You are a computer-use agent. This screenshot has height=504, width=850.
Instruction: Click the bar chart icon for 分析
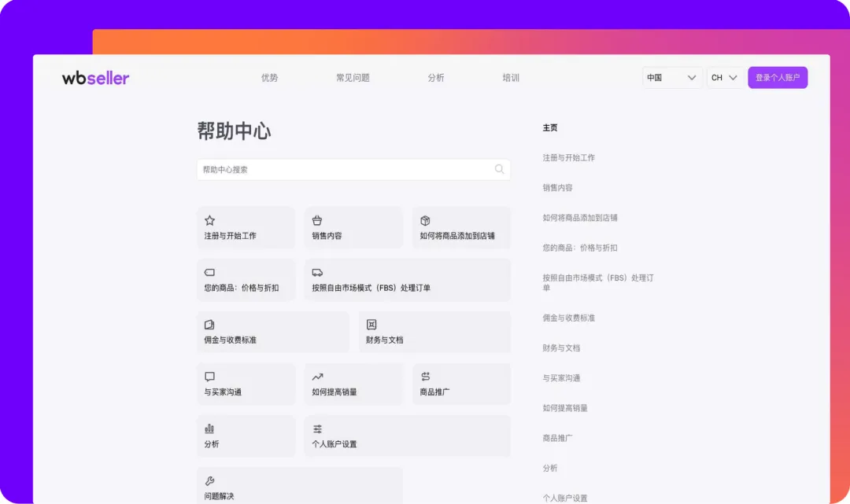click(209, 429)
